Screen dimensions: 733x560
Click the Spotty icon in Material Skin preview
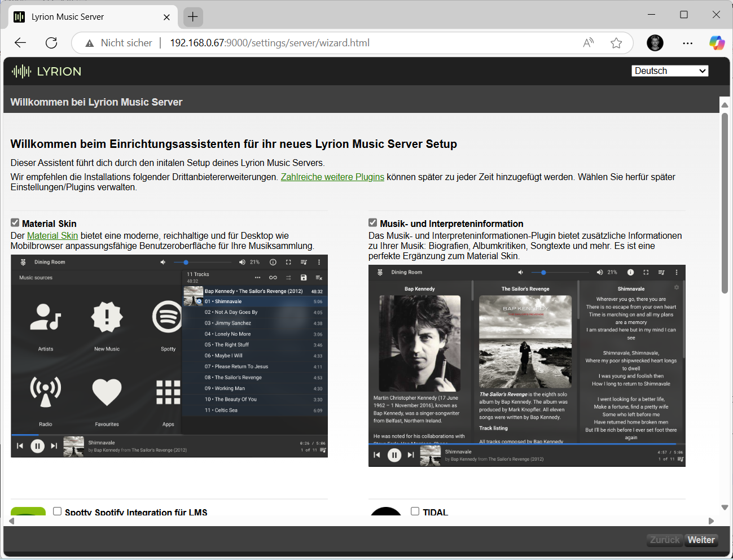(x=167, y=317)
